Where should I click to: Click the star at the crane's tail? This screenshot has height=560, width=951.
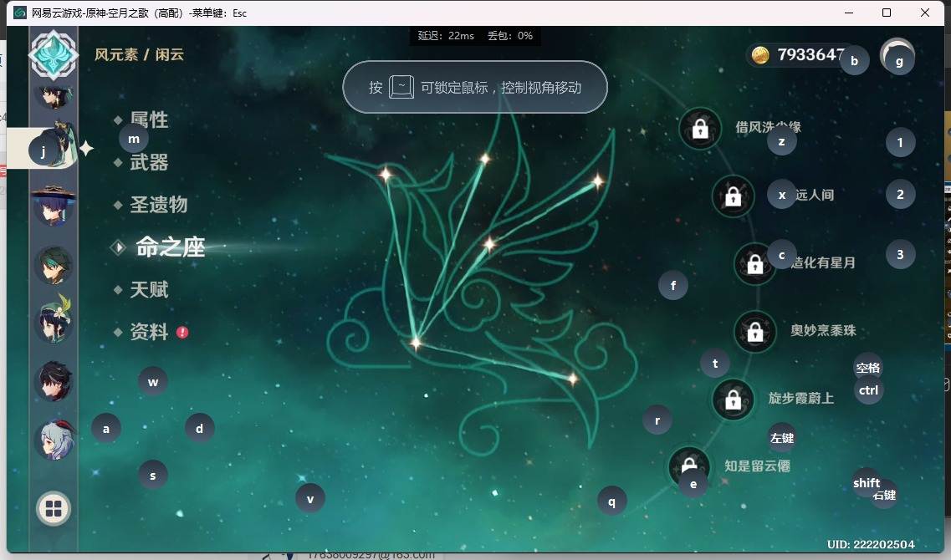(x=572, y=379)
